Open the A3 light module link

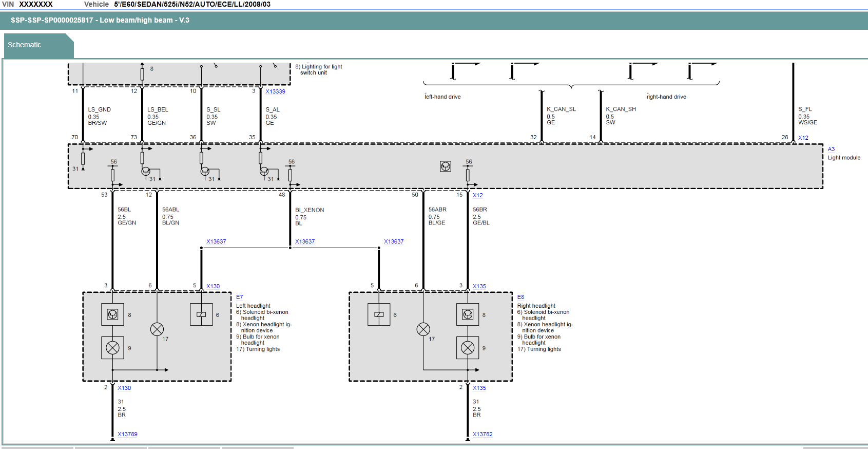point(831,149)
